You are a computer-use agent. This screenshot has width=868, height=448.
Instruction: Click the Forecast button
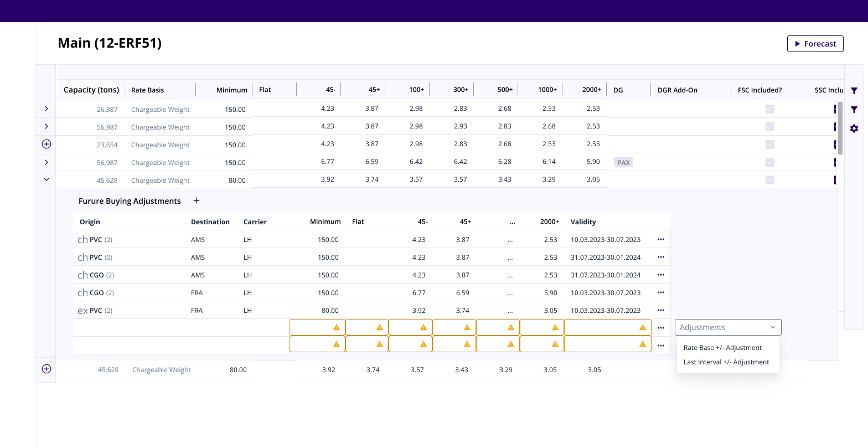tap(815, 44)
